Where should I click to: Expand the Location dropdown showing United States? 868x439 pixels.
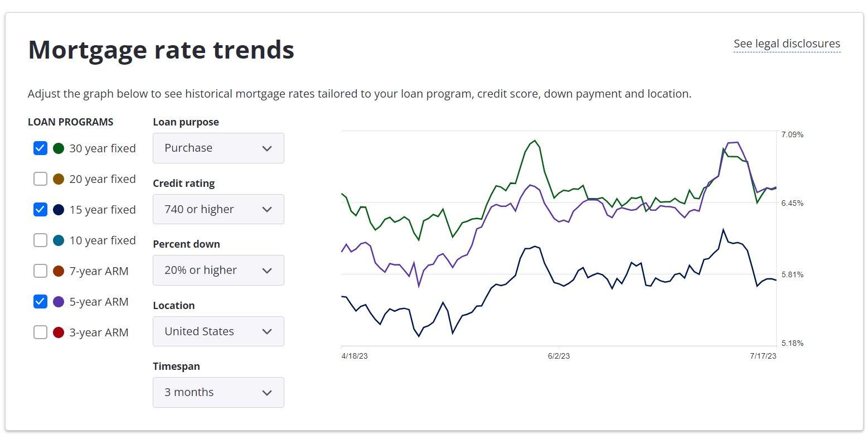pyautogui.click(x=219, y=331)
